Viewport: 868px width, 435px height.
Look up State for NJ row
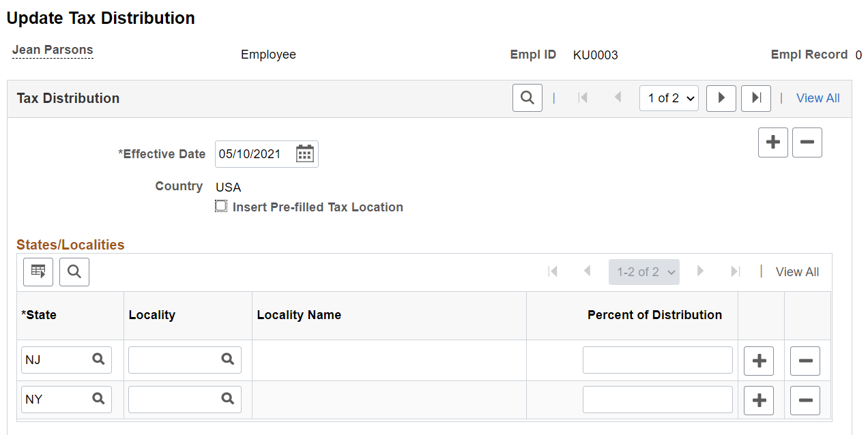tap(98, 359)
